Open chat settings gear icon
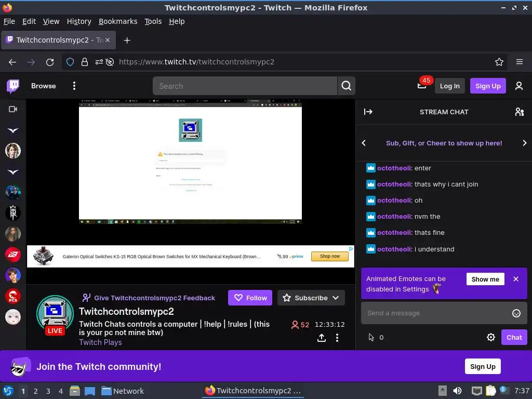Screen dimensions: 532x399 pyautogui.click(x=490, y=337)
